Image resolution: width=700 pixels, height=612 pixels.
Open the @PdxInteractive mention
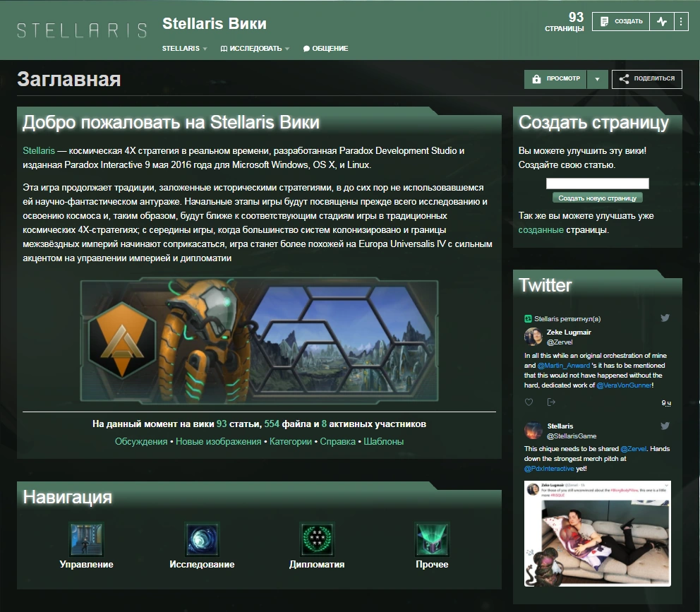point(549,469)
